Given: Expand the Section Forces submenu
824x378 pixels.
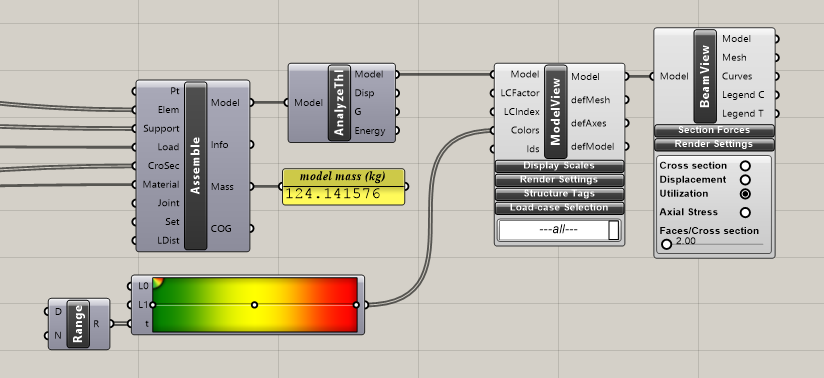Looking at the screenshot, I should (714, 130).
